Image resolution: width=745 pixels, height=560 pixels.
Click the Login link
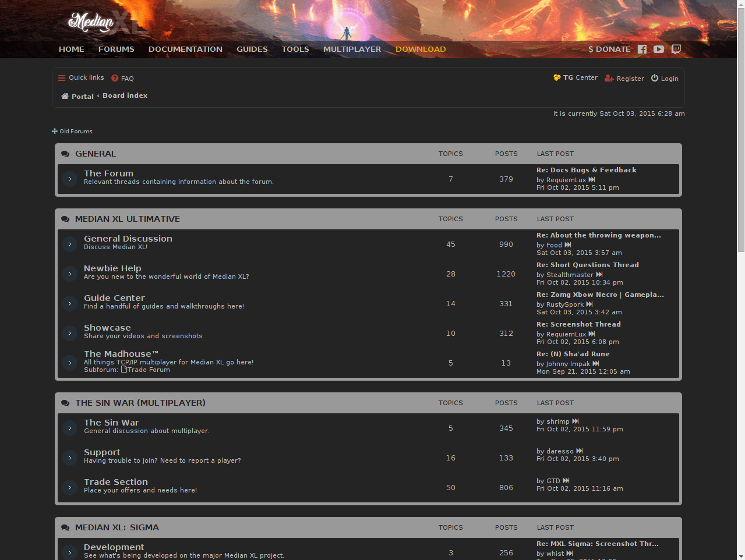pos(665,79)
